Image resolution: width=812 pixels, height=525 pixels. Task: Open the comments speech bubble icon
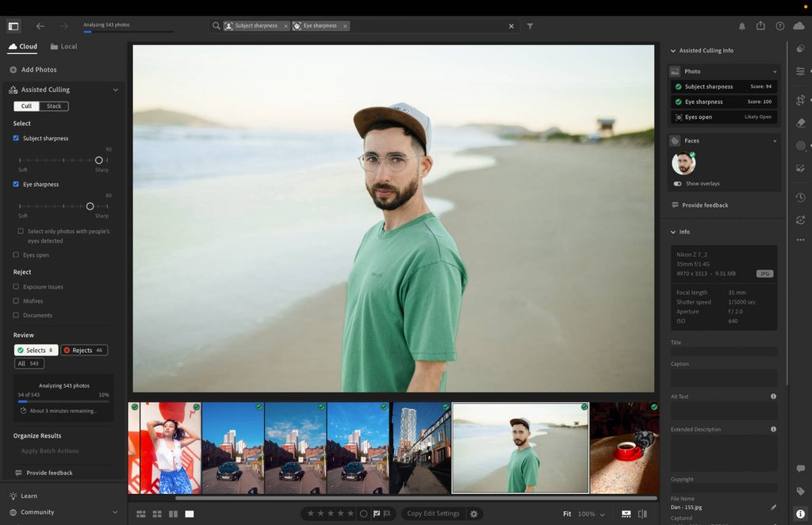coord(801,469)
